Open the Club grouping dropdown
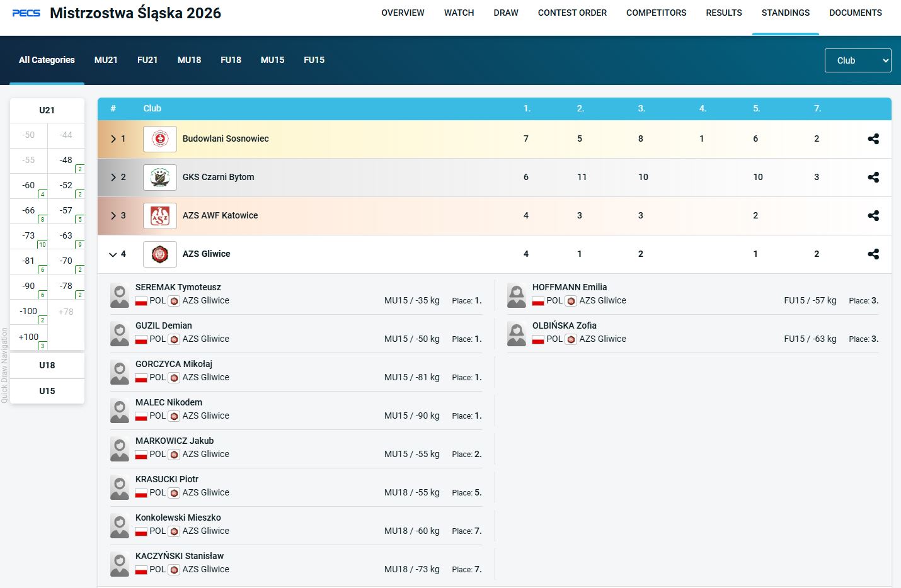This screenshot has width=901, height=588. (858, 60)
